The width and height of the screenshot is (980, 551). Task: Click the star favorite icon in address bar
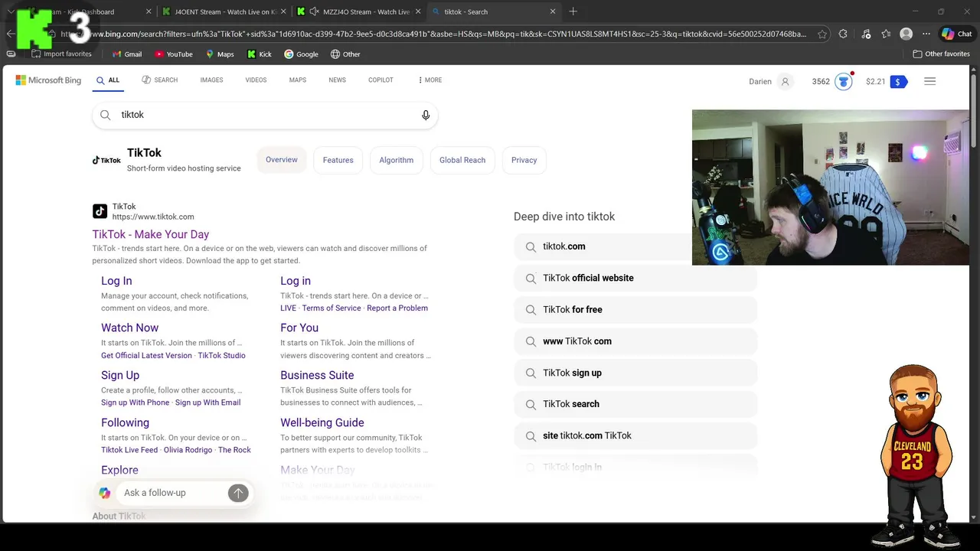pyautogui.click(x=822, y=34)
